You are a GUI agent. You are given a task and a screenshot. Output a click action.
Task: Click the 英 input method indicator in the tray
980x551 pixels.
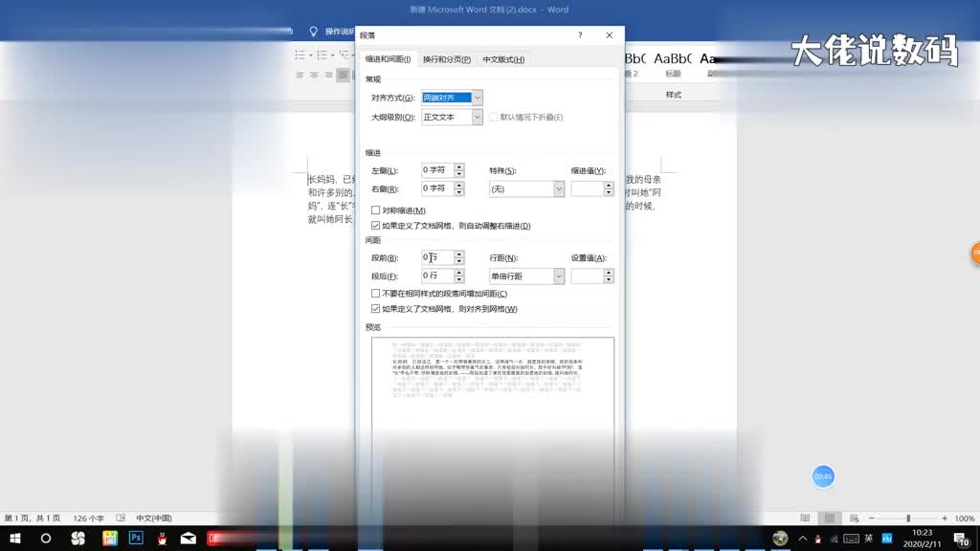(x=869, y=539)
